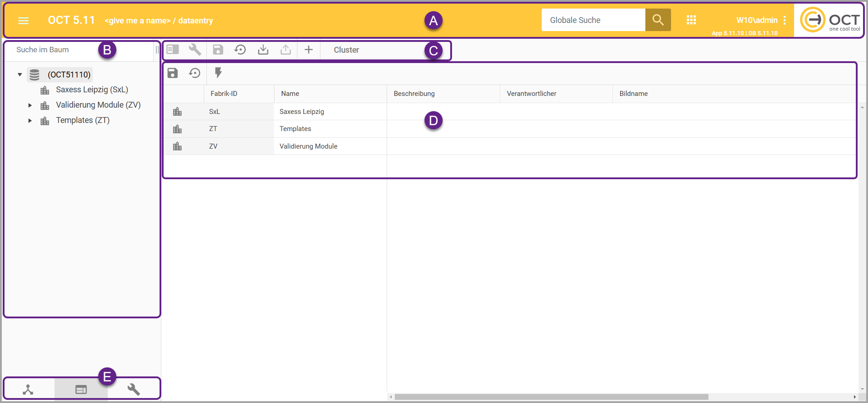Image resolution: width=868 pixels, height=403 pixels.
Task: Open the hamburger navigation menu
Action: (23, 21)
